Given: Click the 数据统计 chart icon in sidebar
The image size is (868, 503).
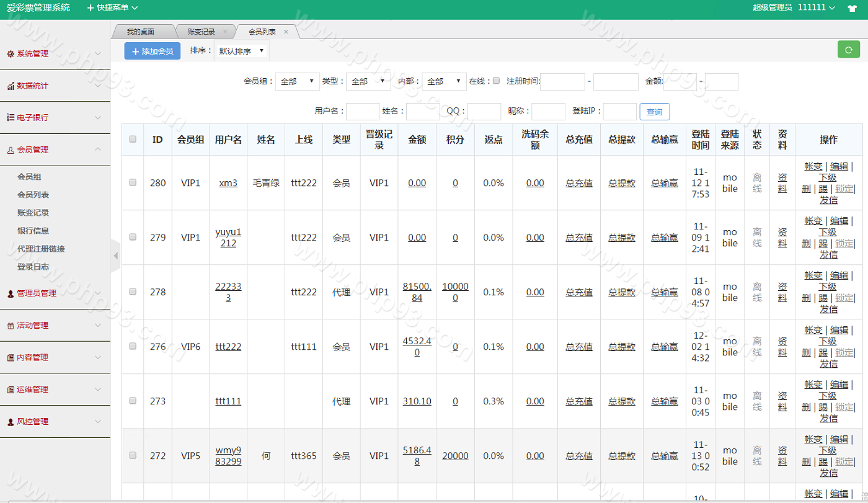Looking at the screenshot, I should pyautogui.click(x=11, y=86).
